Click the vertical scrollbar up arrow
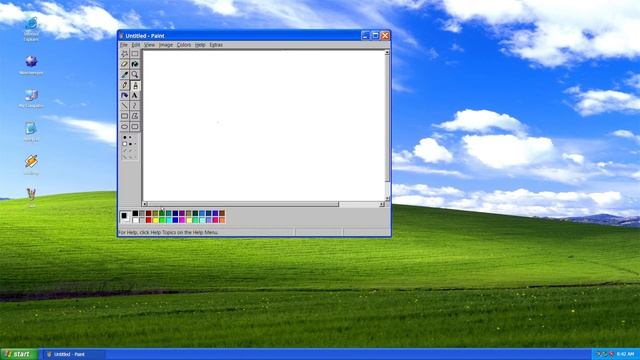 click(x=387, y=53)
